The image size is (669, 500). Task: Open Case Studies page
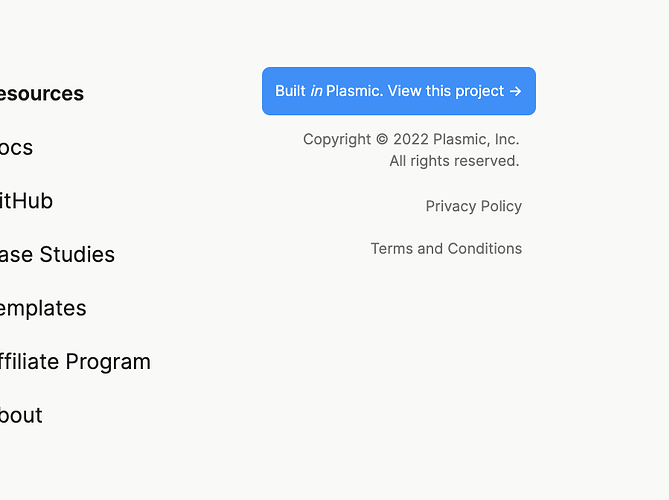point(57,255)
